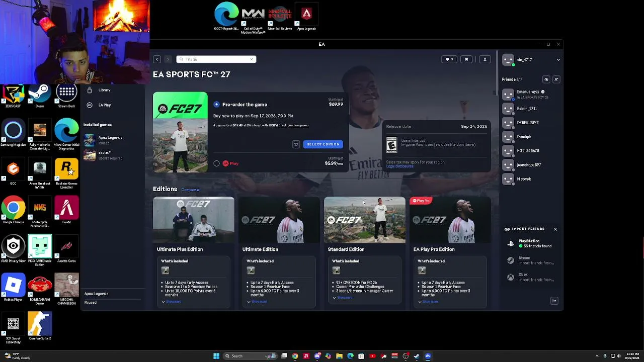Open the Apex Legends paused download bar
Image resolution: width=644 pixels, height=362 pixels.
click(x=113, y=298)
